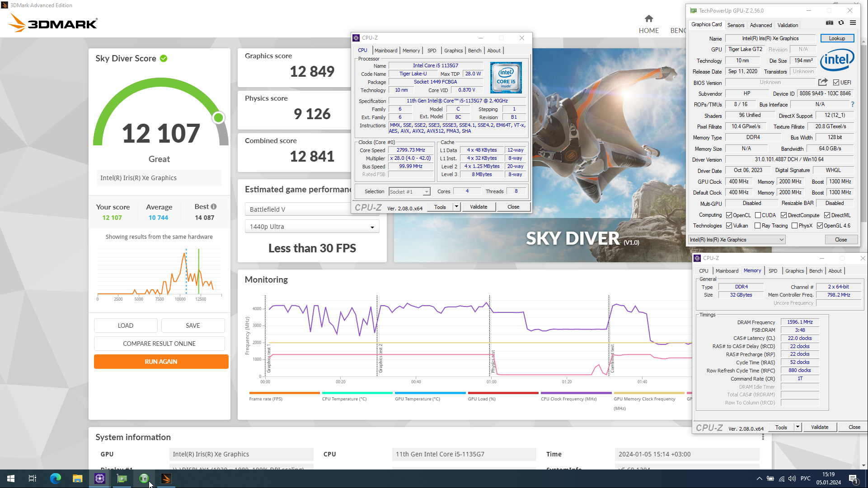This screenshot has height=488, width=868.
Task: Click the SAVE button
Action: click(x=193, y=325)
